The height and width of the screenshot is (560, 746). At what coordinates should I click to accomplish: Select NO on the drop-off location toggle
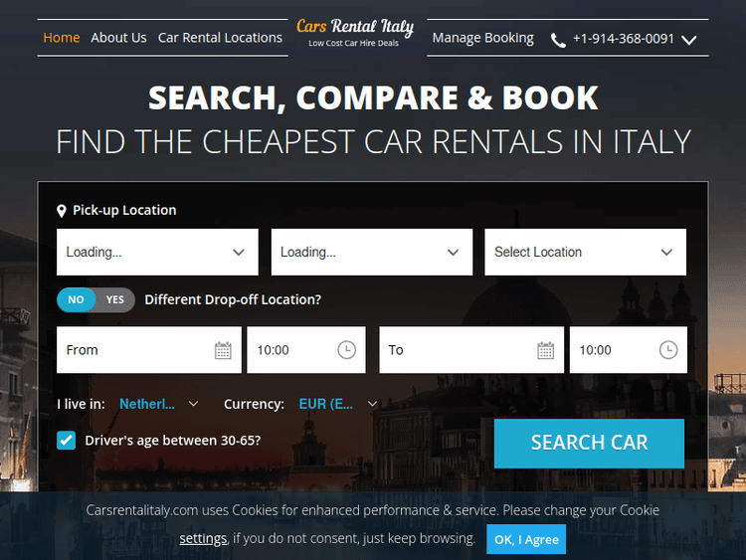coord(77,299)
